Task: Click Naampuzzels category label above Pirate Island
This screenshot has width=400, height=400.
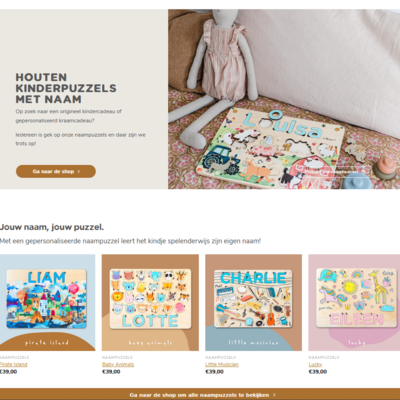Action: [x=15, y=357]
